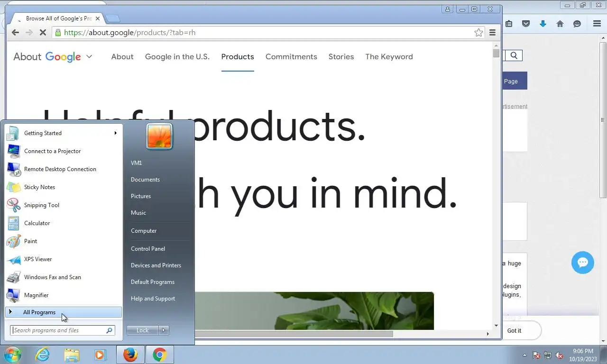Open Firefox downloads arrow

pos(543,24)
